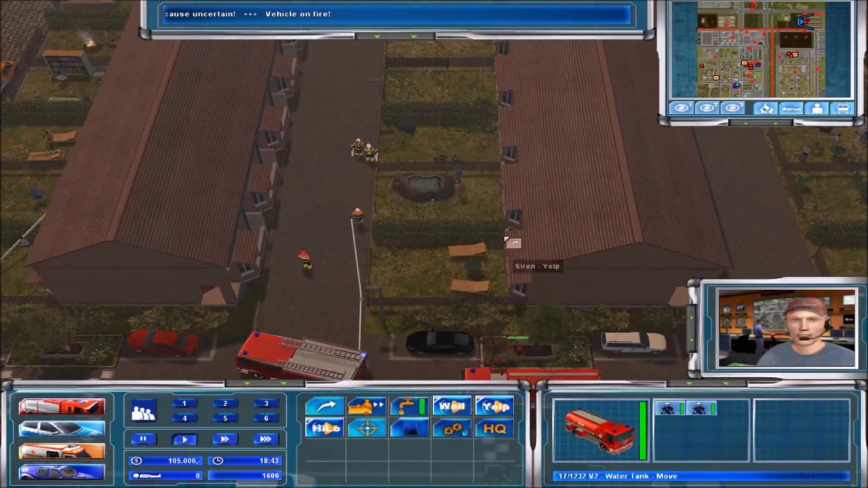
Task: Select the orange-helmet firefighter on the road
Action: coord(304,259)
